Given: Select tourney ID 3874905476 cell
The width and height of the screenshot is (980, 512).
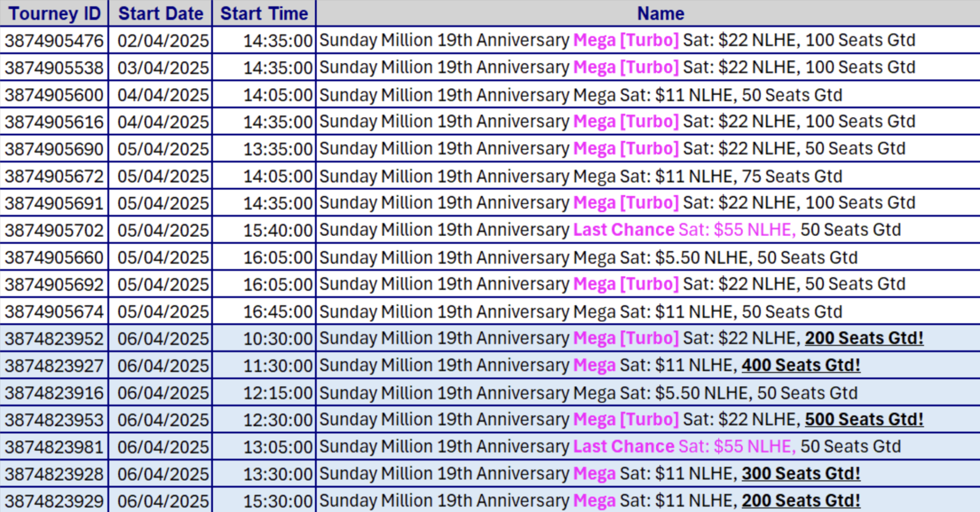Looking at the screenshot, I should (55, 41).
